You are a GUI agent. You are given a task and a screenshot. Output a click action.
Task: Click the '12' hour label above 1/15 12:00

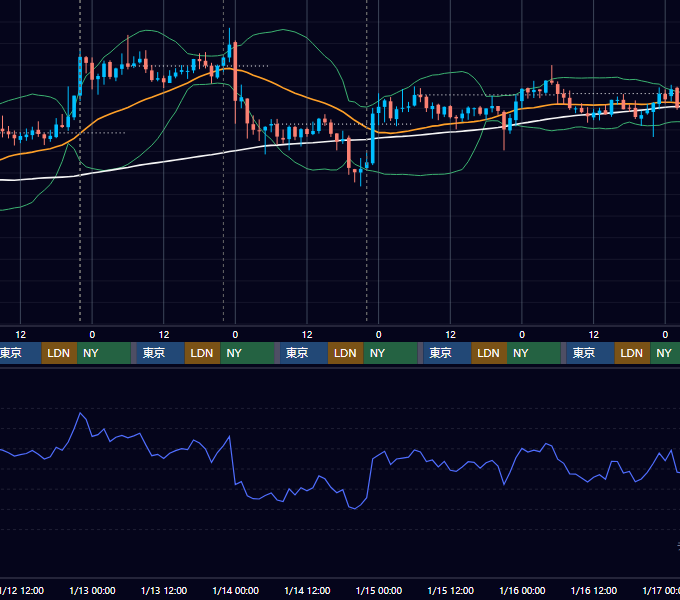coord(451,335)
